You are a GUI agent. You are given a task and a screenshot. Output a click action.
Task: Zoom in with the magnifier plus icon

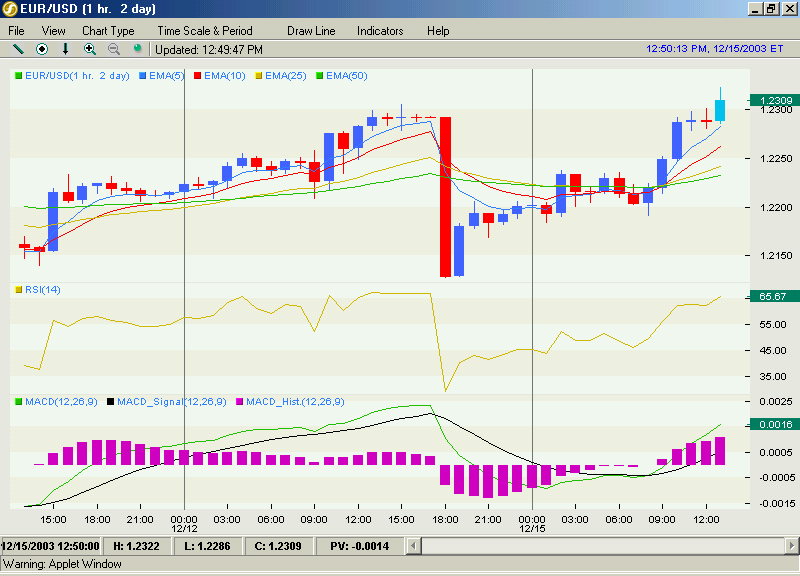click(x=90, y=49)
